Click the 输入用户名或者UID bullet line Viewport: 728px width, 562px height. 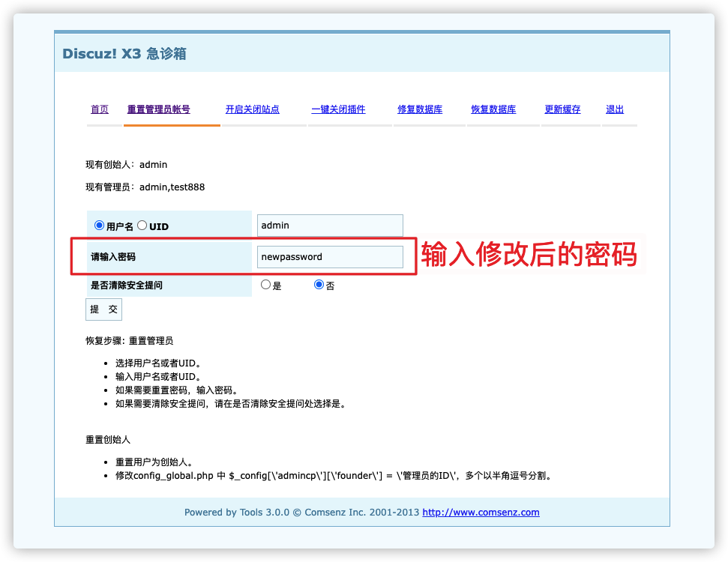pos(158,376)
